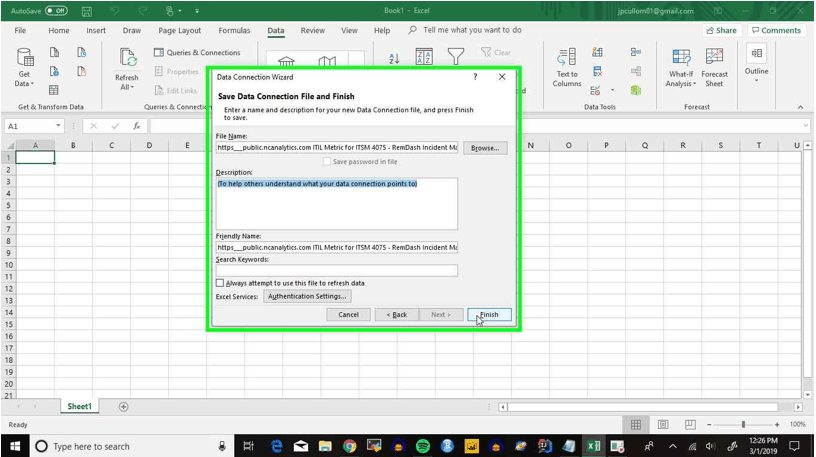This screenshot has width=816, height=457.
Task: Click the Geography data type icon
Action: pos(327,61)
